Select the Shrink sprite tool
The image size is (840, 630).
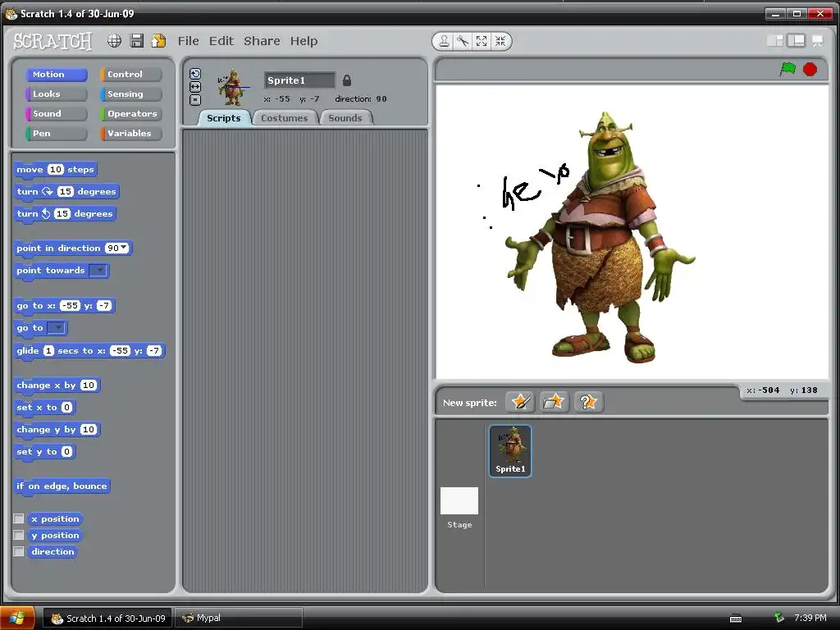tap(500, 41)
